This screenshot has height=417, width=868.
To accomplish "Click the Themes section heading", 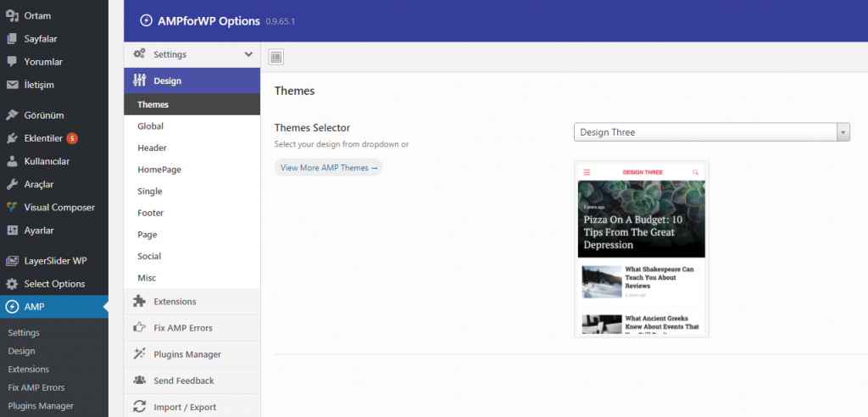I will point(294,91).
